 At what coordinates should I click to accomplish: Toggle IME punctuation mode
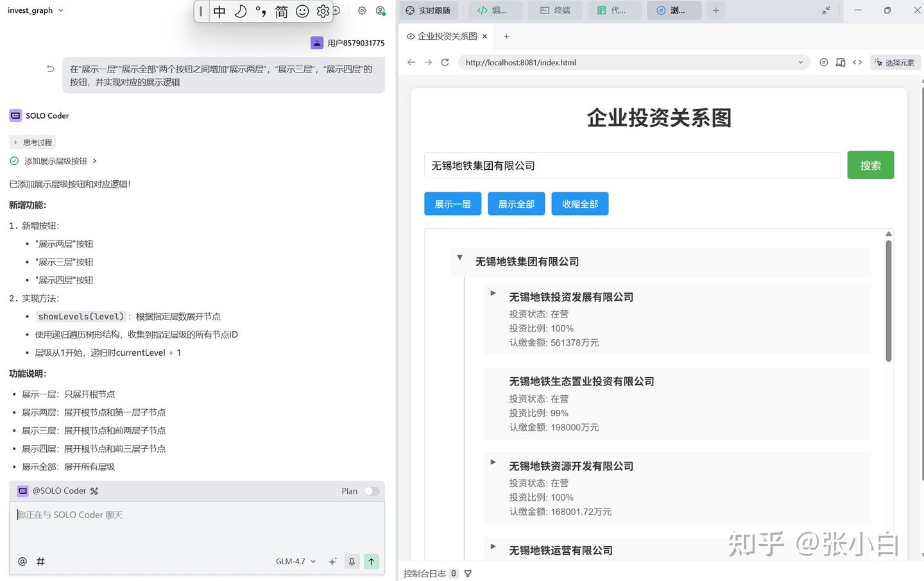pyautogui.click(x=261, y=11)
